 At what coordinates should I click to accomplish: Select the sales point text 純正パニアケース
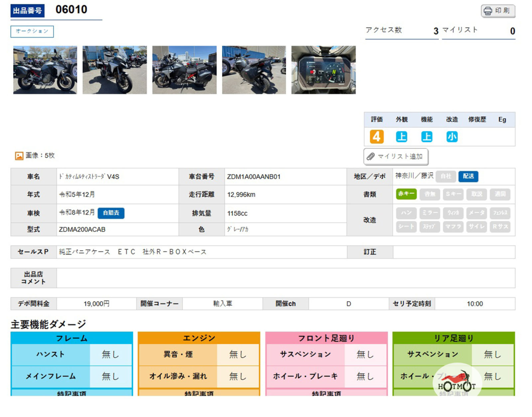tap(84, 252)
